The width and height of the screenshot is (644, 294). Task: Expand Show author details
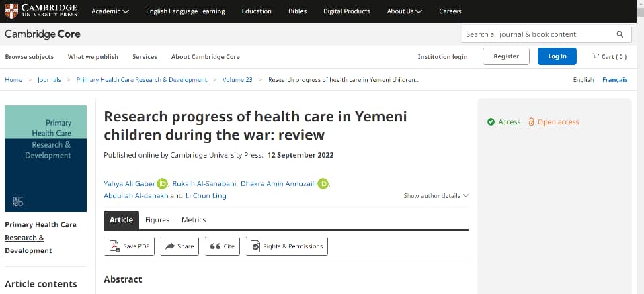click(436, 196)
